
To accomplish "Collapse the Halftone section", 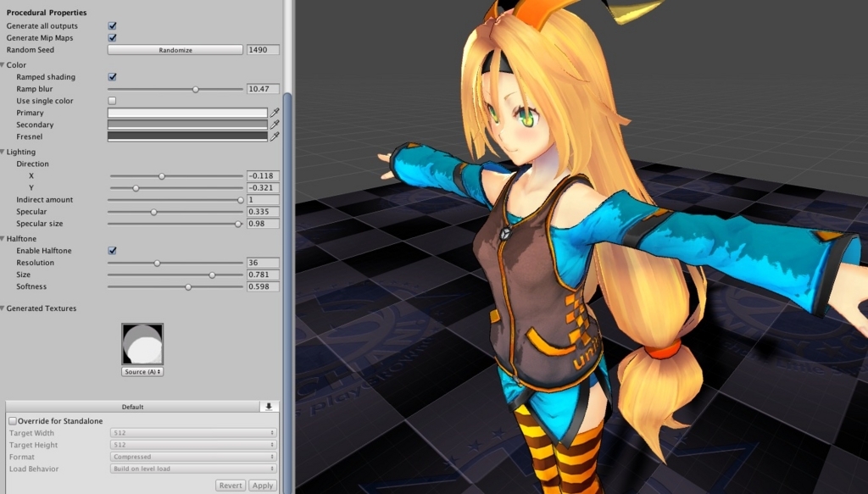I will pyautogui.click(x=3, y=238).
